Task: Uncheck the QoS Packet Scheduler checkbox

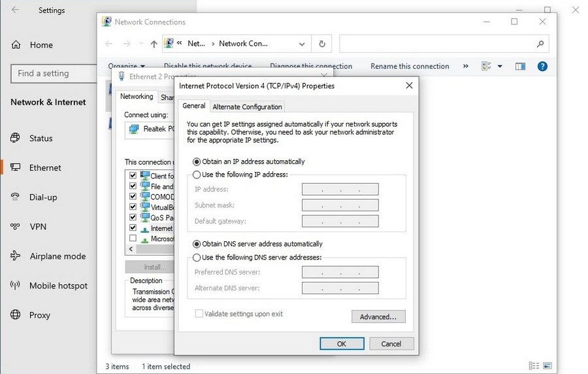Action: 133,217
